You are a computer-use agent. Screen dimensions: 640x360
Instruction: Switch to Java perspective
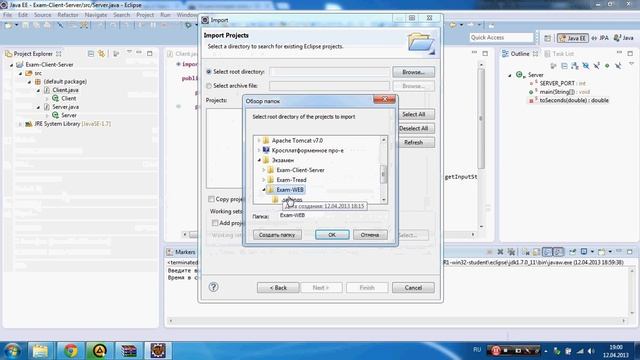(x=624, y=38)
